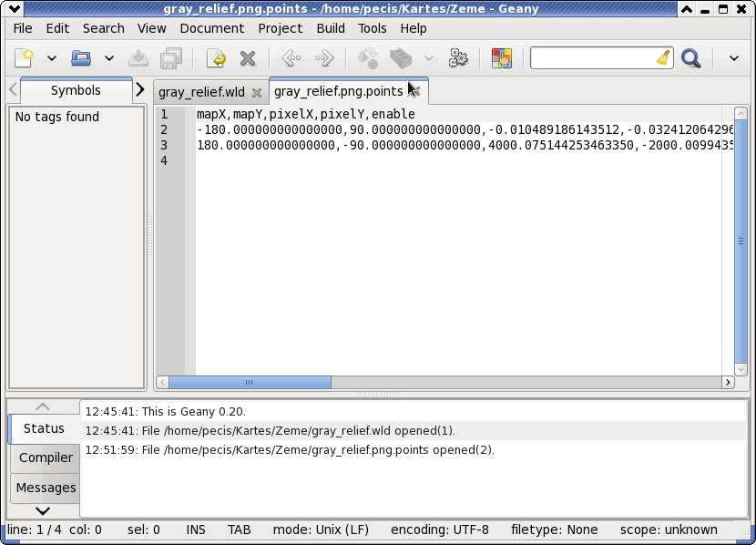Select the gray_relief.png.points tab
Viewport: 756px width, 545px height.
coord(339,91)
